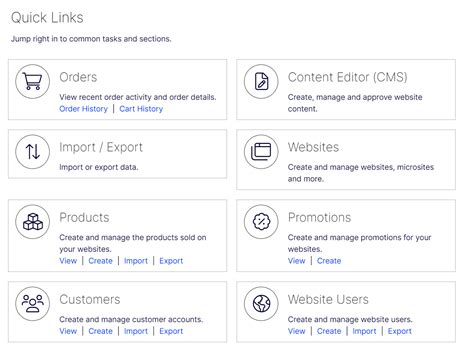Click the Promotions percent badge icon
The image size is (474, 361).
pyautogui.click(x=261, y=222)
